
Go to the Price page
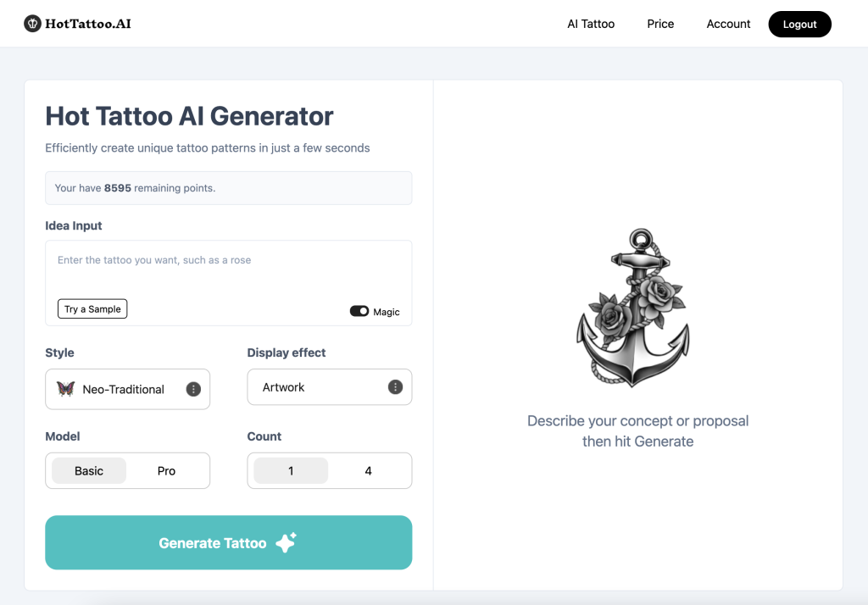tap(660, 24)
